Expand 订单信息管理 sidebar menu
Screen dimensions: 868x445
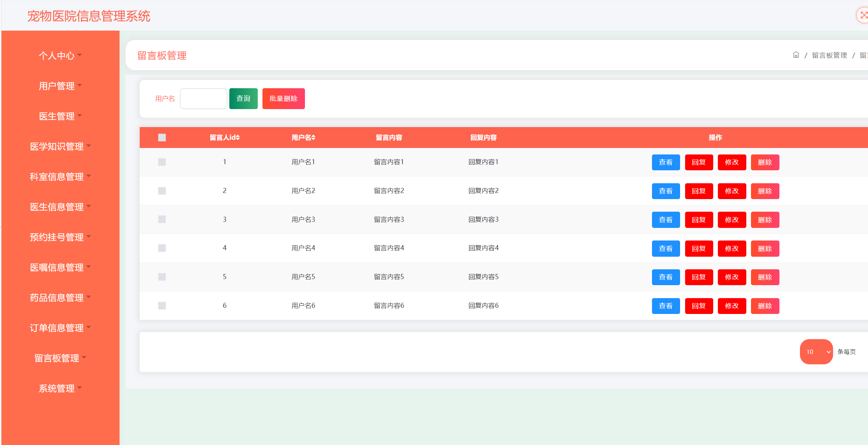57,328
